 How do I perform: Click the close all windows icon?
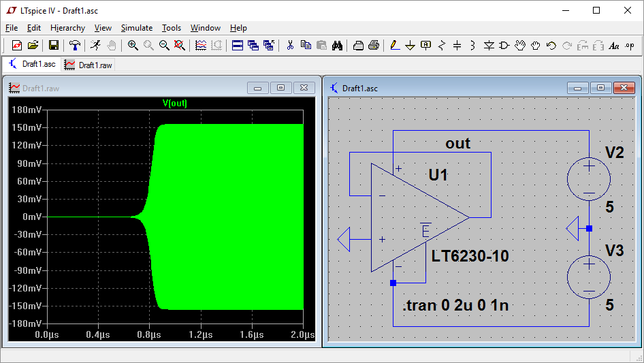pyautogui.click(x=269, y=45)
